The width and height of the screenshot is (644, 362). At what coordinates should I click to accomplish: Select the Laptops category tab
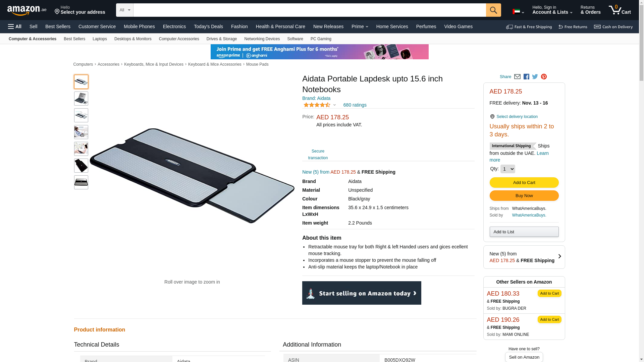(x=100, y=39)
